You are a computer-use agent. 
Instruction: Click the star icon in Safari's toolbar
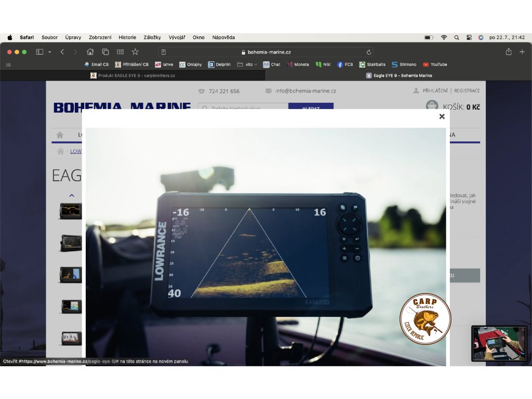pos(135,51)
